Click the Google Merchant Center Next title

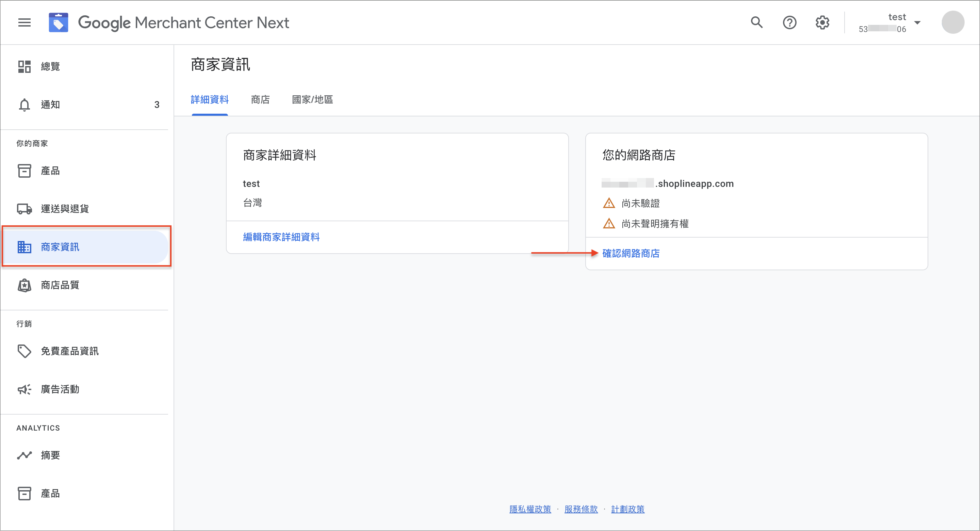pos(183,23)
